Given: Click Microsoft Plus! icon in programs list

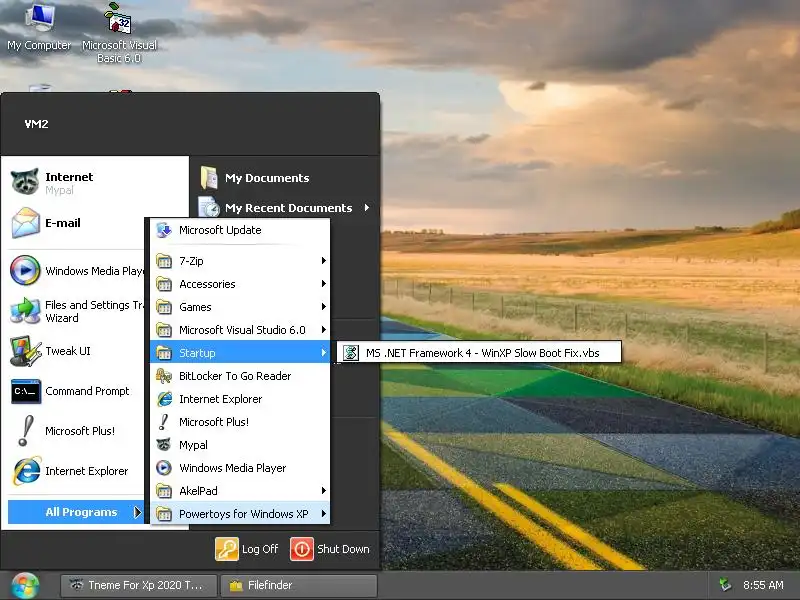Looking at the screenshot, I should click(x=164, y=422).
